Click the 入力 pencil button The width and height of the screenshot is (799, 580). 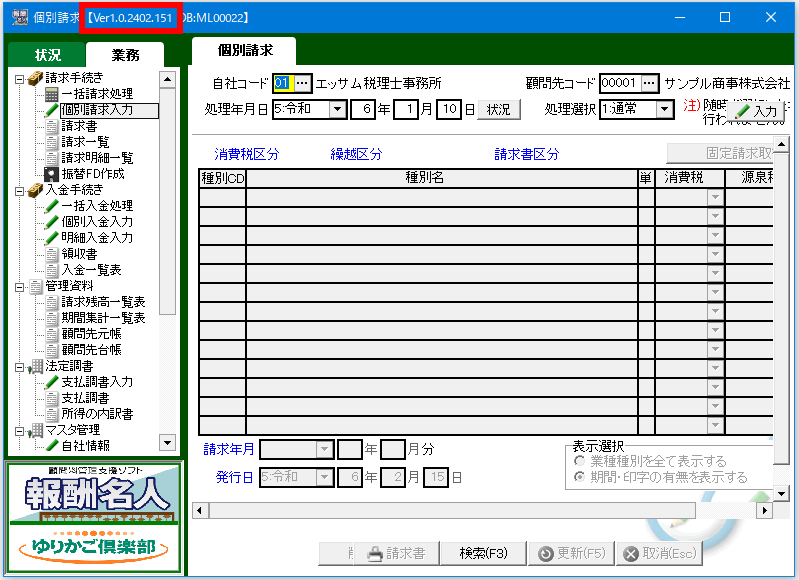pyautogui.click(x=756, y=111)
